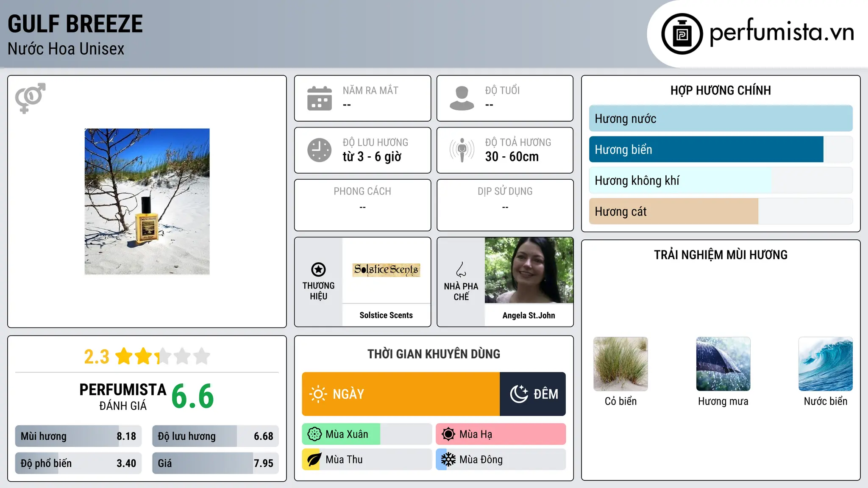The image size is (868, 488).
Task: Click the star badge icon above Thương hiệu
Action: tap(318, 269)
